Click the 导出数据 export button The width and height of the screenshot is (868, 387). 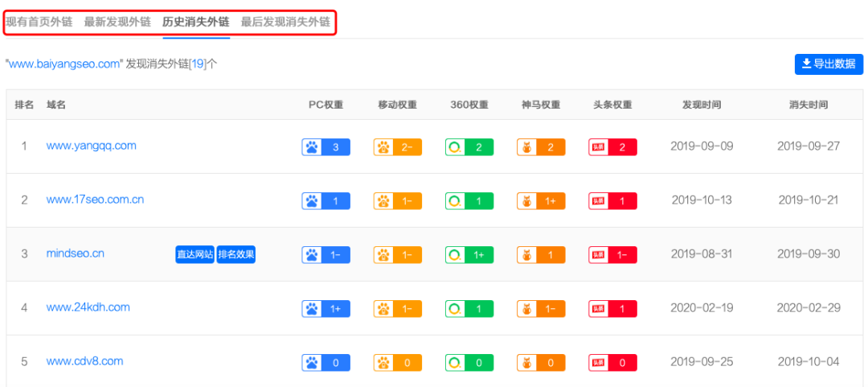pos(829,64)
